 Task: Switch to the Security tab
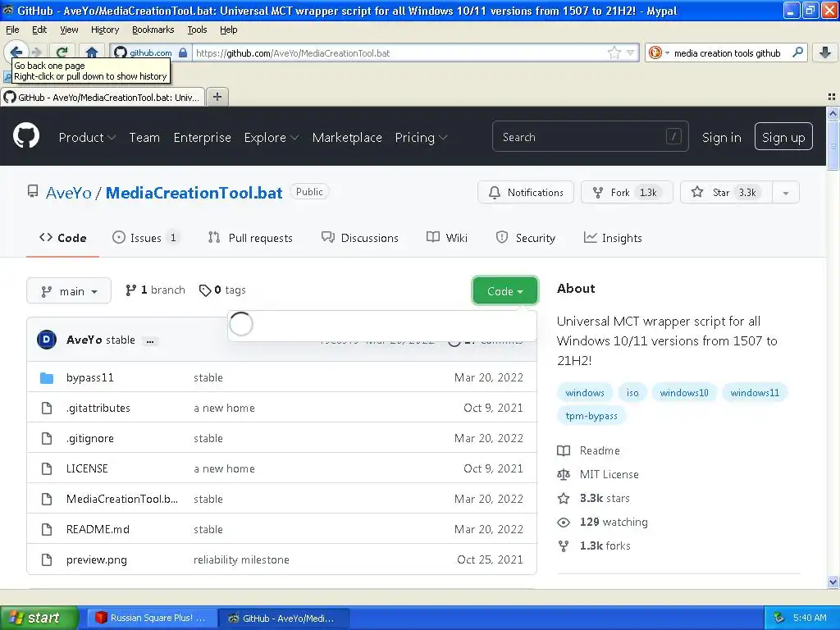[x=526, y=238]
